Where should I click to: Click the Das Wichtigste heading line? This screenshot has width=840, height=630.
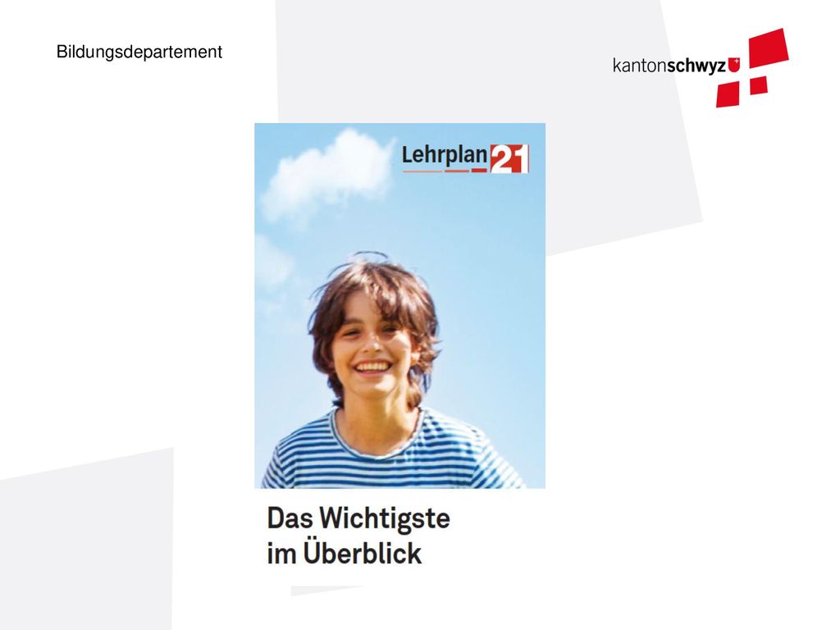[x=358, y=518]
